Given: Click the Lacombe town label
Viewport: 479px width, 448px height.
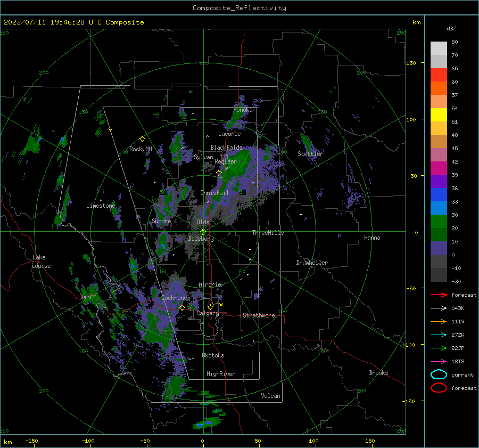Looking at the screenshot, I should (229, 134).
